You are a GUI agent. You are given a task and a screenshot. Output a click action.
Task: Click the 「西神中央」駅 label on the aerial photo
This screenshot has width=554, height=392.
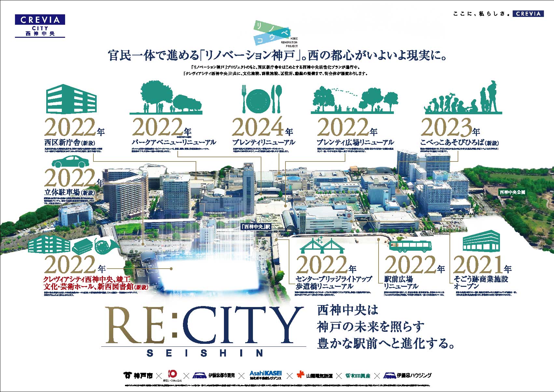pyautogui.click(x=256, y=227)
